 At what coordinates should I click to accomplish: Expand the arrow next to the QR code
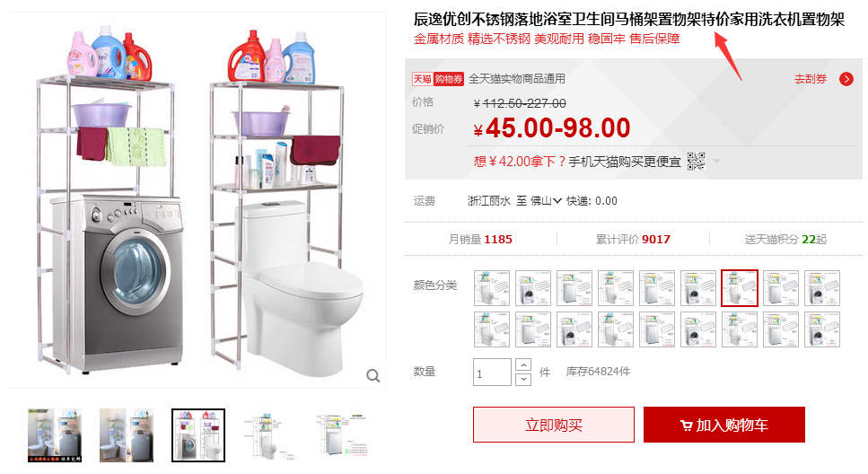tap(717, 161)
